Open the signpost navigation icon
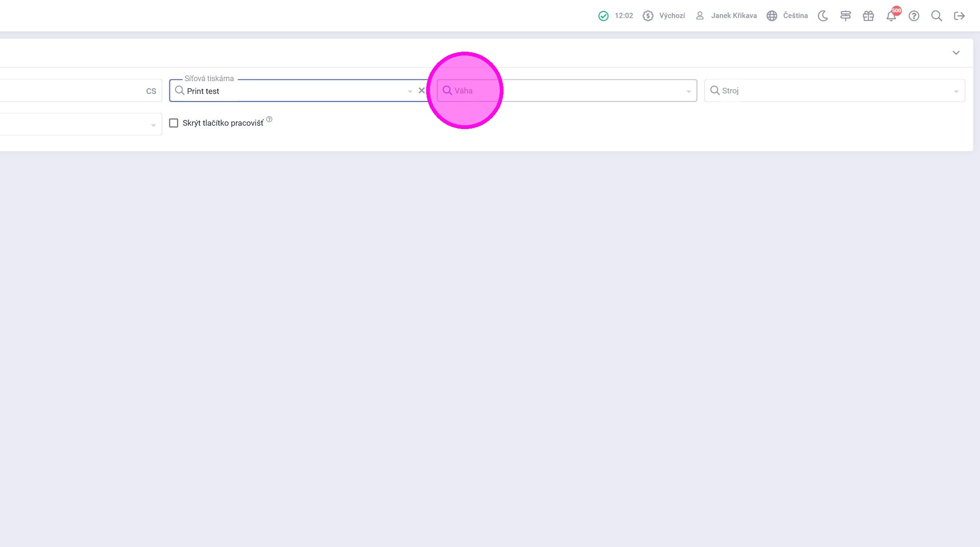Viewport: 980px width, 547px height. 845,16
